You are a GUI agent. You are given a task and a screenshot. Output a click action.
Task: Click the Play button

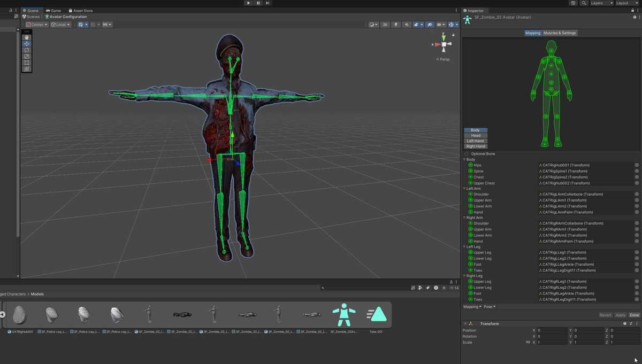coord(248,3)
